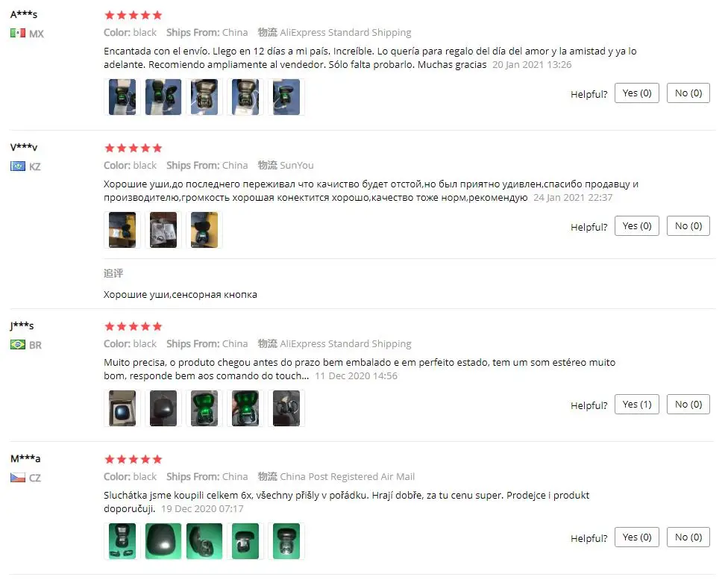The width and height of the screenshot is (728, 580).
Task: Mark V***v review as helpful Yes
Action: pyautogui.click(x=636, y=226)
